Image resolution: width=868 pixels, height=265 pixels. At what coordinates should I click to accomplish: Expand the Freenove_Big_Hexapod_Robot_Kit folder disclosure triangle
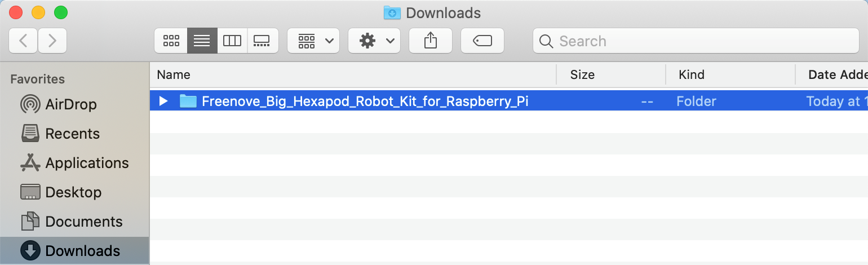point(163,101)
